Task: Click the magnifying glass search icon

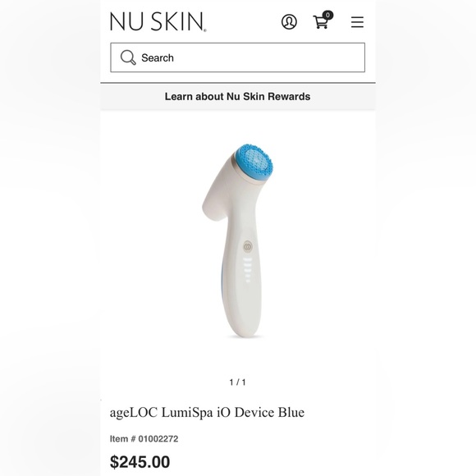Action: pyautogui.click(x=128, y=57)
